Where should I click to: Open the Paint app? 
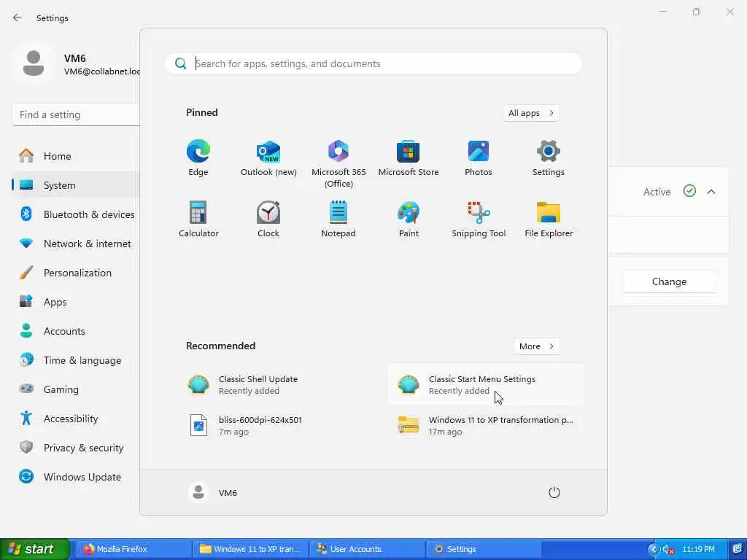[409, 219]
